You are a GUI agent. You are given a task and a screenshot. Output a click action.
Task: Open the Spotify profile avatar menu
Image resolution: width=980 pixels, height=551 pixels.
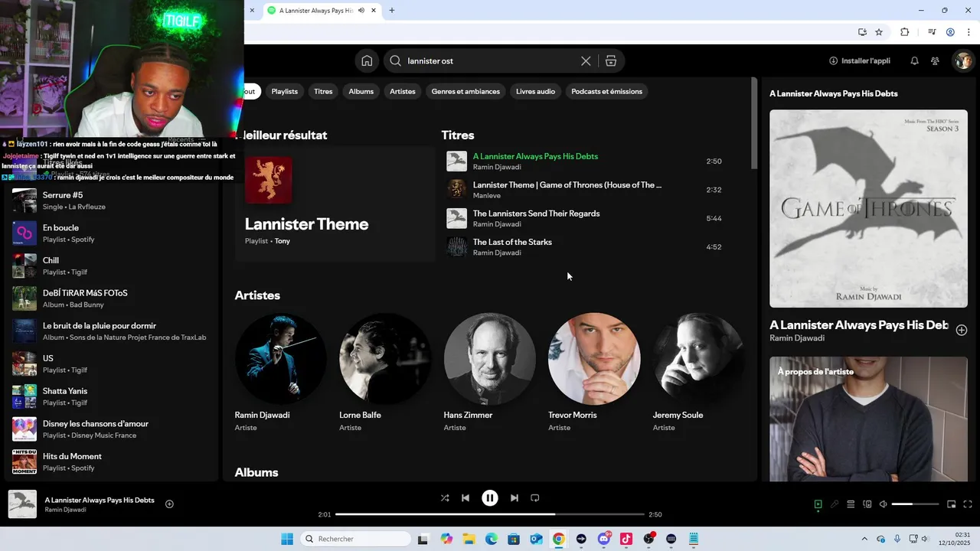tap(962, 60)
